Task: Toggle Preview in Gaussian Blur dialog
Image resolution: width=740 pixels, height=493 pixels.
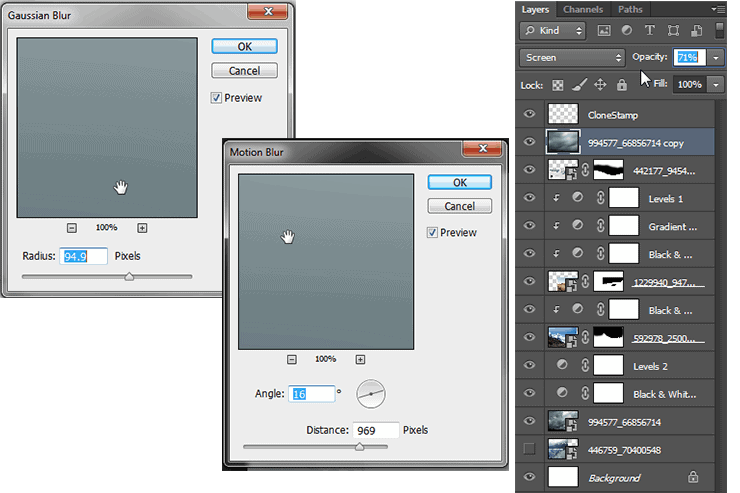Action: point(216,98)
